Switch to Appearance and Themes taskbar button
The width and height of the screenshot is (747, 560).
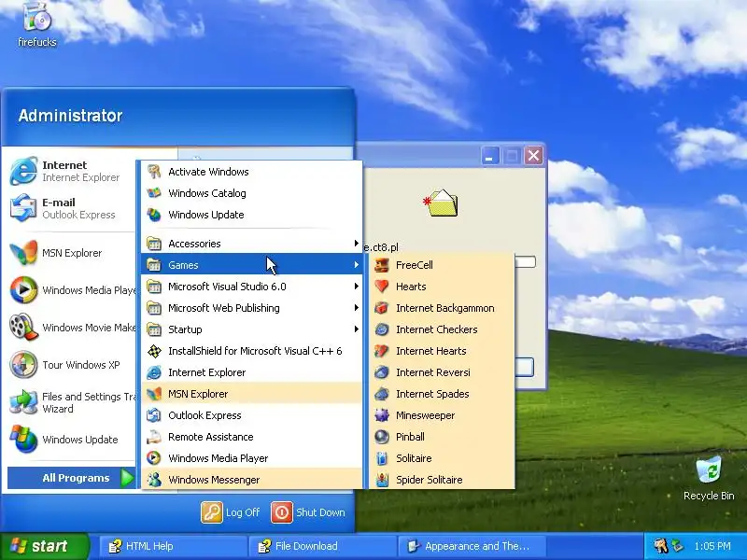[x=472, y=546]
